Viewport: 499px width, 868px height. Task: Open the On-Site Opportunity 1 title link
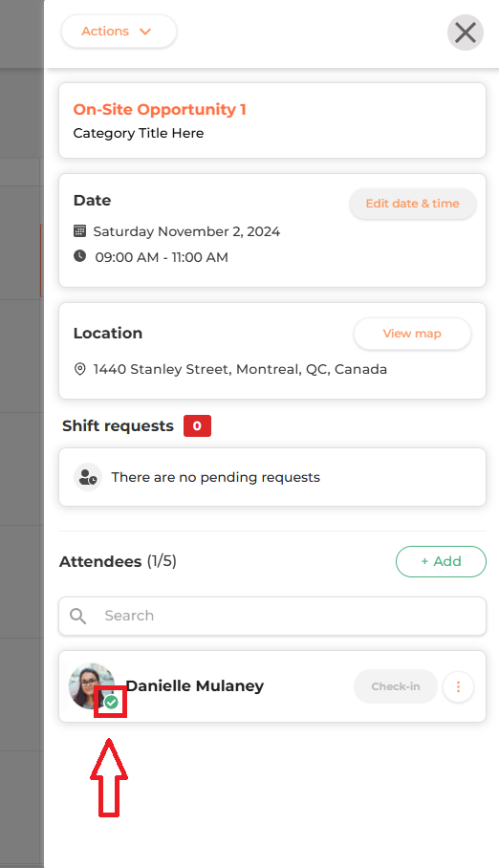(x=160, y=109)
